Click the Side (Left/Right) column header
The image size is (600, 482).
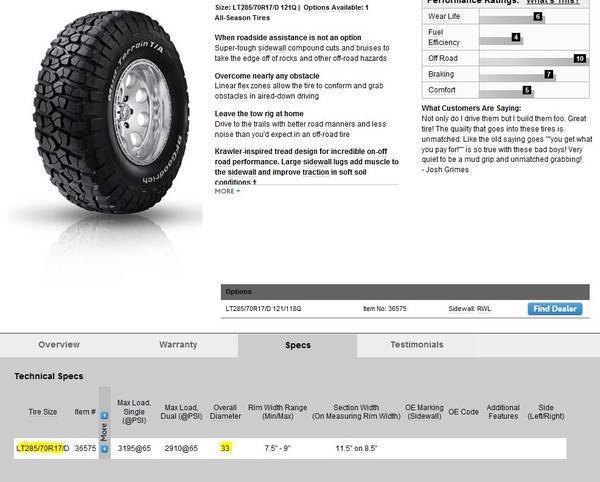click(546, 412)
